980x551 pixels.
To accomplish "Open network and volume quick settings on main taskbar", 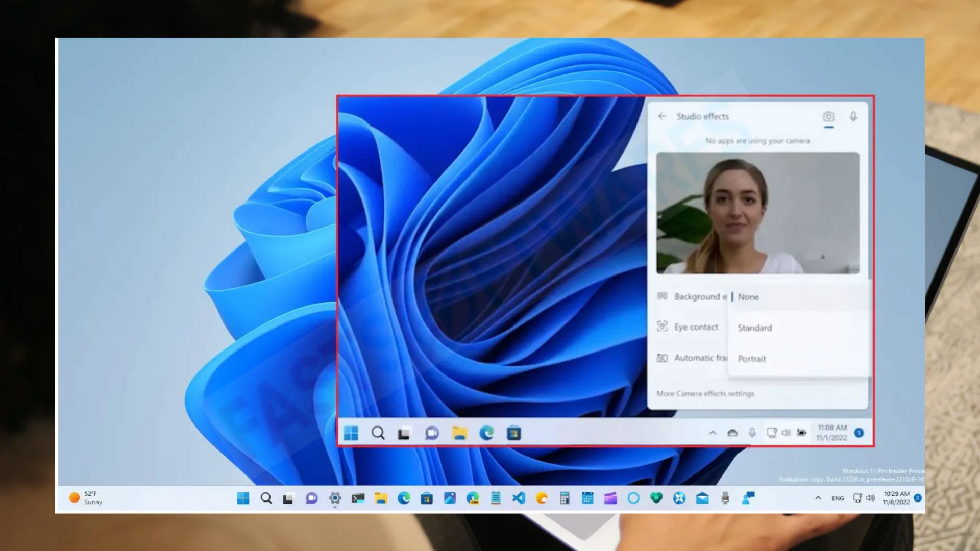I will 864,498.
